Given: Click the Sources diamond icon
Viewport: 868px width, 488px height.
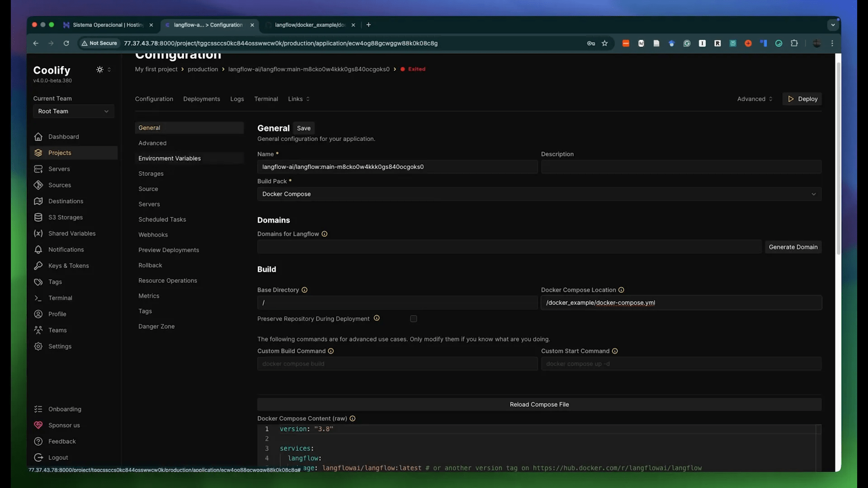Looking at the screenshot, I should coord(38,185).
